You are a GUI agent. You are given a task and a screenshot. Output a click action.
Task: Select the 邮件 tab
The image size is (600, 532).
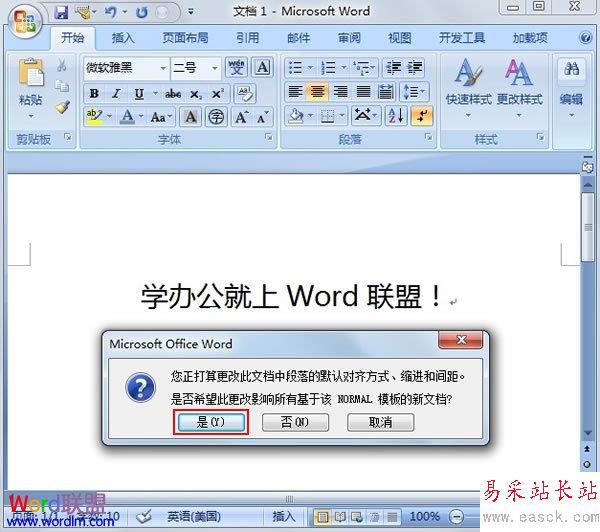[298, 38]
